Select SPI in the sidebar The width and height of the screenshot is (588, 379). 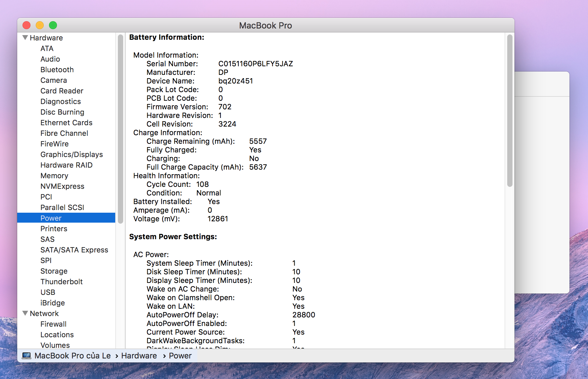46,260
